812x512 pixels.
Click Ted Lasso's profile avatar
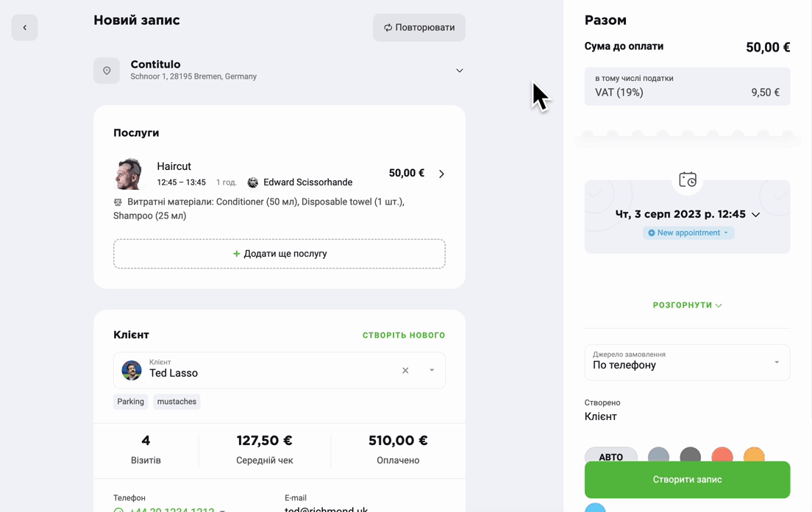pos(132,370)
